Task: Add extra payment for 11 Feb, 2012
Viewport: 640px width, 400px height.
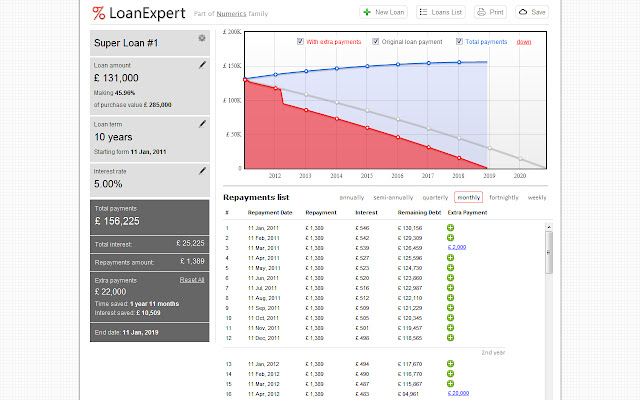Action: coord(450,373)
